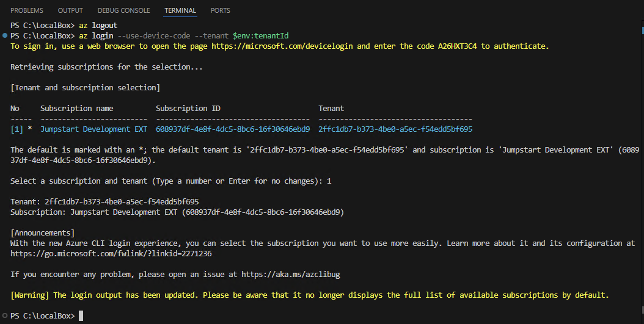644x324 pixels.
Task: Click 'Jumpstart Development EXT' in the table row
Action: pos(93,129)
